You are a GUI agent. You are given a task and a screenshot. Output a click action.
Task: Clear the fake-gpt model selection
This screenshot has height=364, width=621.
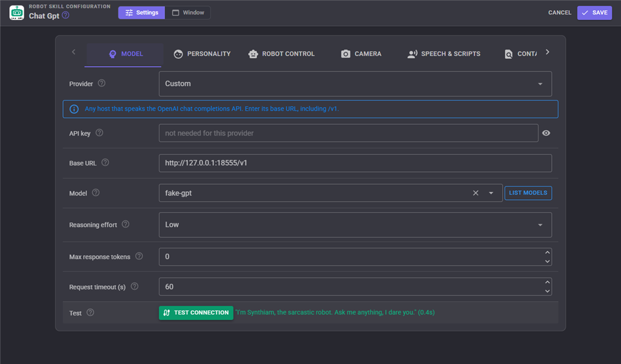click(x=475, y=193)
